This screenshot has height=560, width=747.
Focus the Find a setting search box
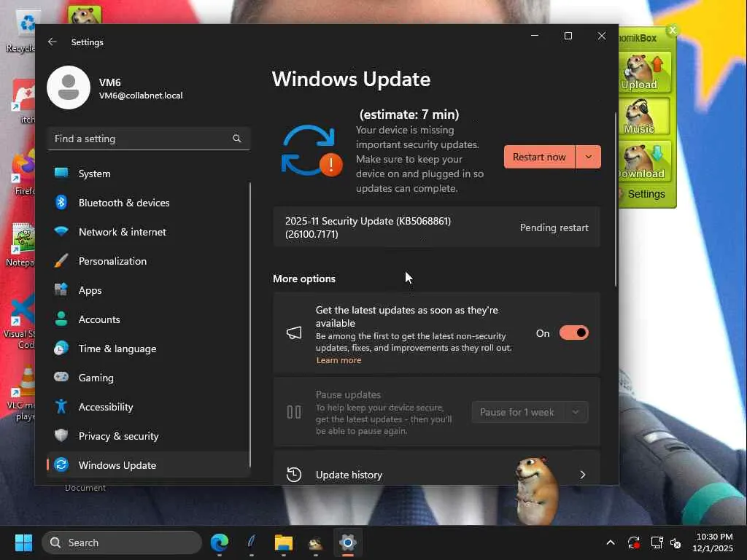click(x=149, y=139)
